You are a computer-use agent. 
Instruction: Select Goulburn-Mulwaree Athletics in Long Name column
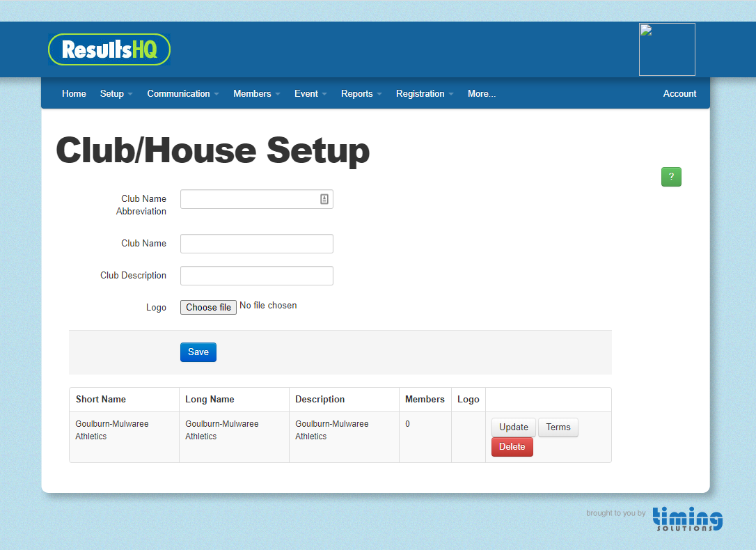tap(222, 430)
